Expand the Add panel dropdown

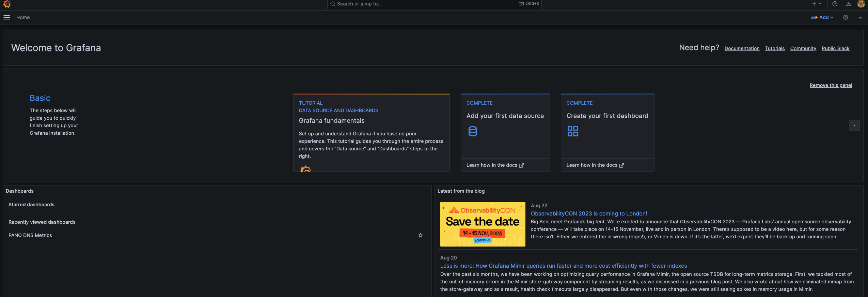click(x=822, y=17)
